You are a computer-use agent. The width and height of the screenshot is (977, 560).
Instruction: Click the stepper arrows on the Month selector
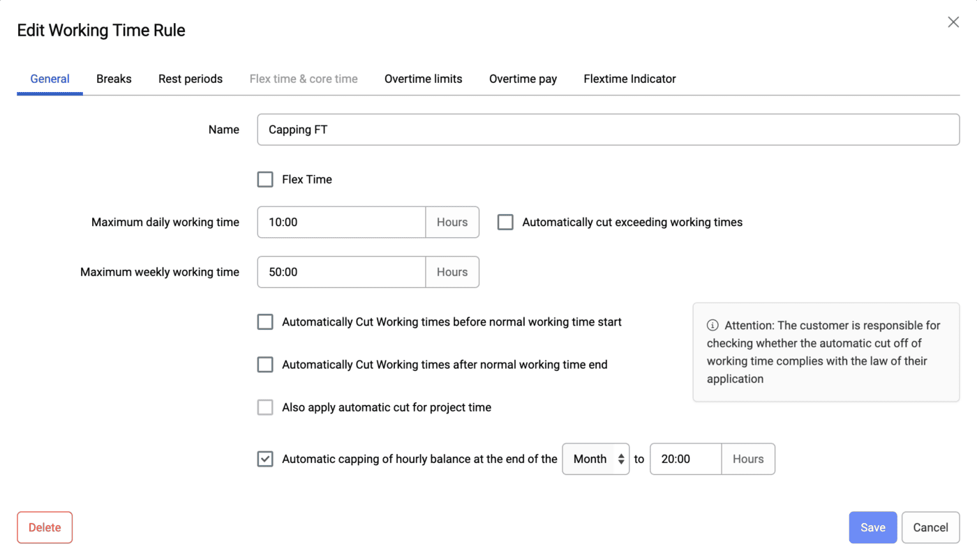(x=622, y=459)
